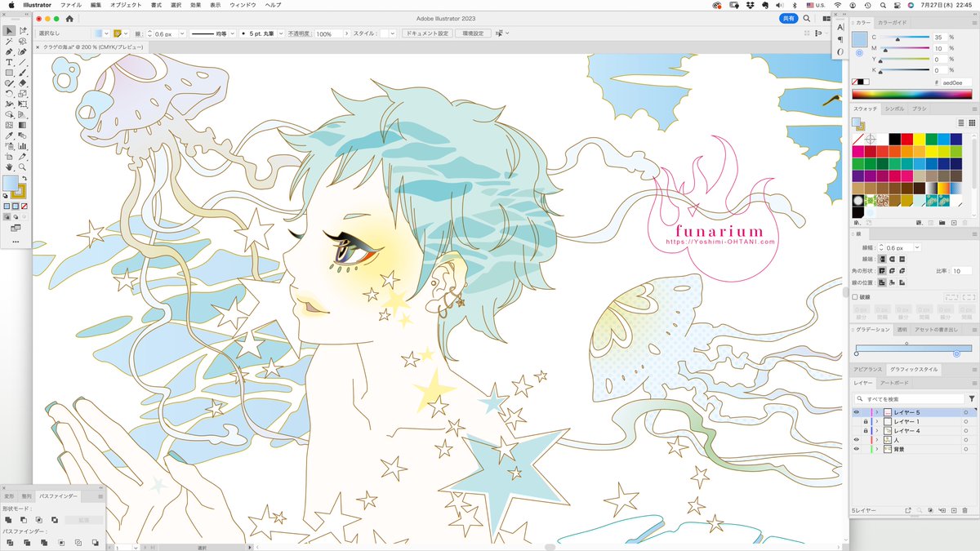
Task: Create new layer in Layers panel
Action: [x=953, y=510]
